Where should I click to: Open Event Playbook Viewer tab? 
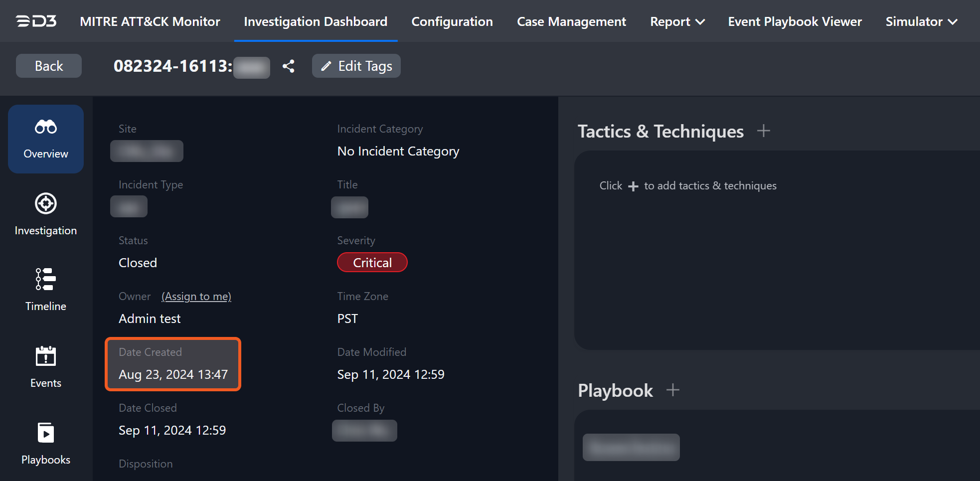795,22
